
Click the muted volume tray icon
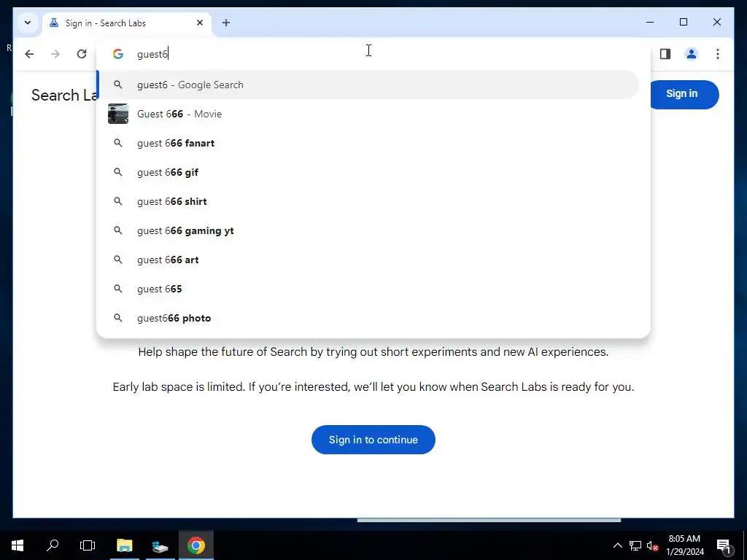[652, 545]
